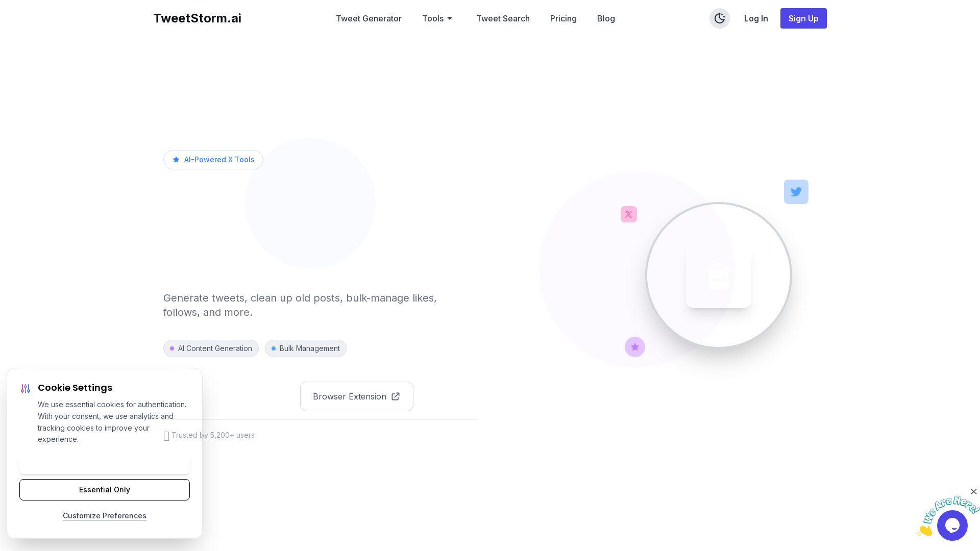Click the Trusted by 5,200+ users text
This screenshot has width=980, height=551.
[213, 435]
